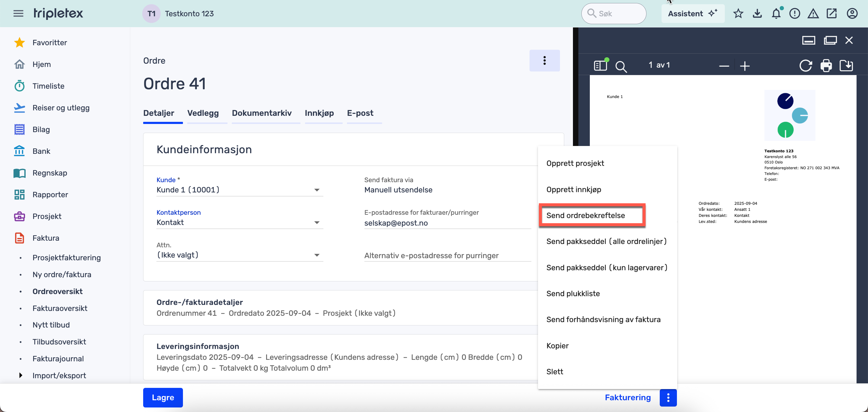The image size is (868, 412).
Task: Click the Lagre button
Action: pyautogui.click(x=163, y=397)
